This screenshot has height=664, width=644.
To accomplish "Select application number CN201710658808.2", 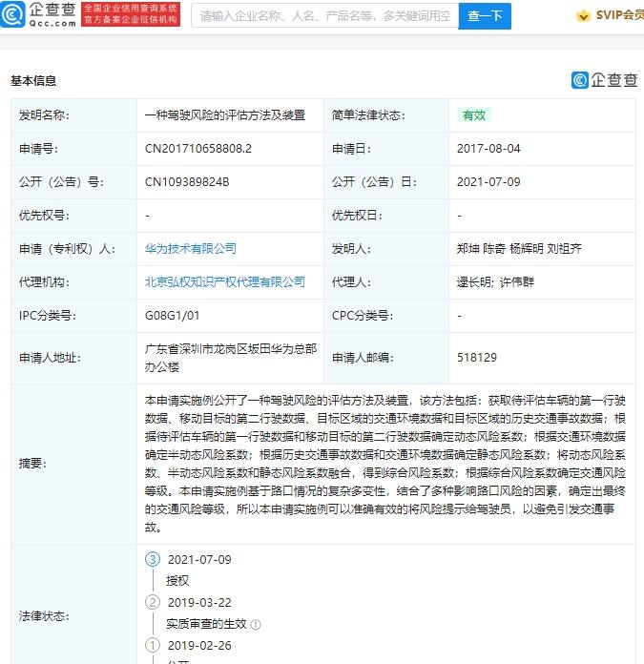I will 198,149.
